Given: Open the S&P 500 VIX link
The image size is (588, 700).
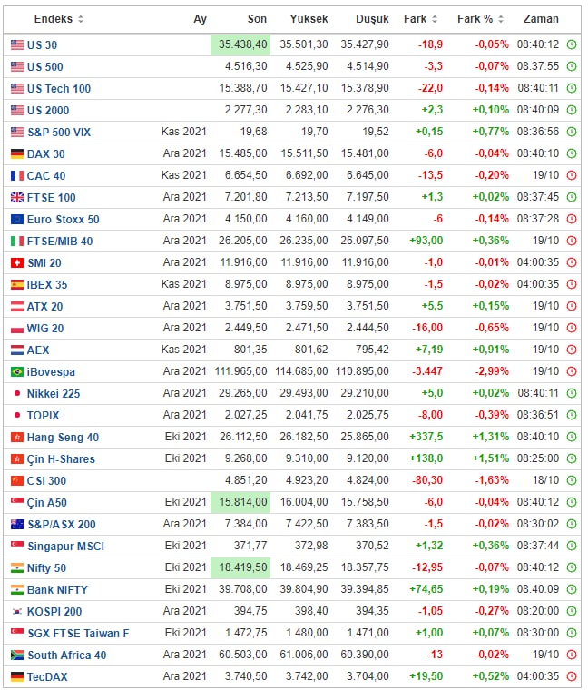Looking at the screenshot, I should (59, 133).
